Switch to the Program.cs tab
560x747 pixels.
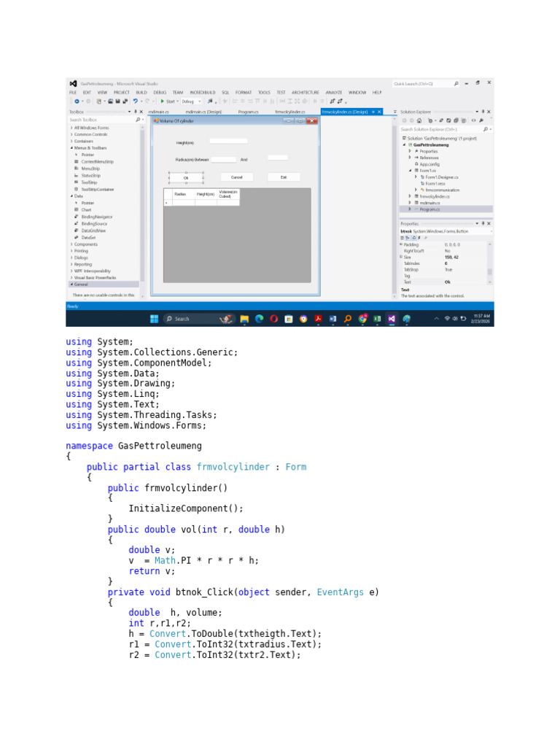(249, 112)
